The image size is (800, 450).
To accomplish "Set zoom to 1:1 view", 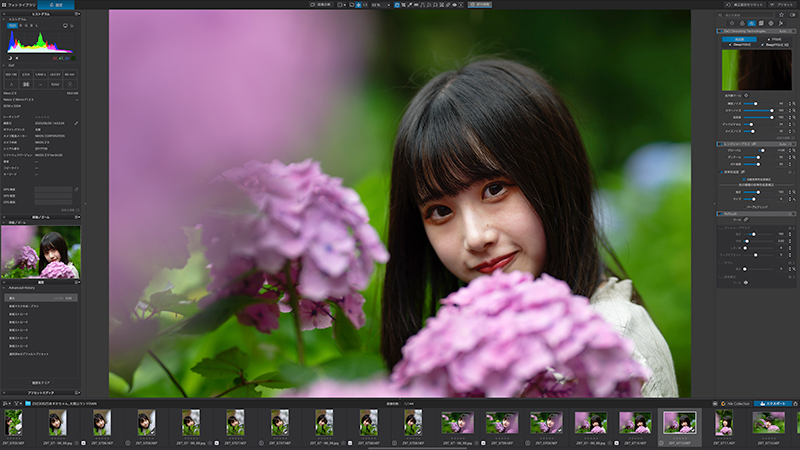I will click(x=365, y=5).
